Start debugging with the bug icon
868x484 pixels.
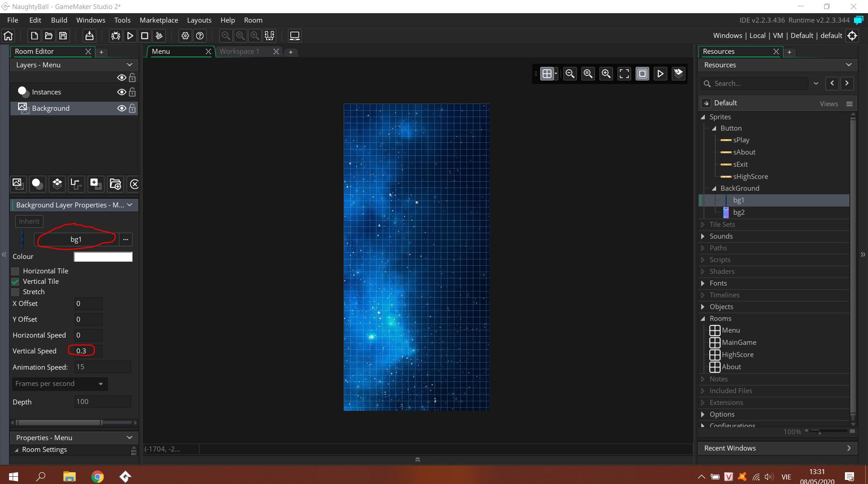(116, 36)
